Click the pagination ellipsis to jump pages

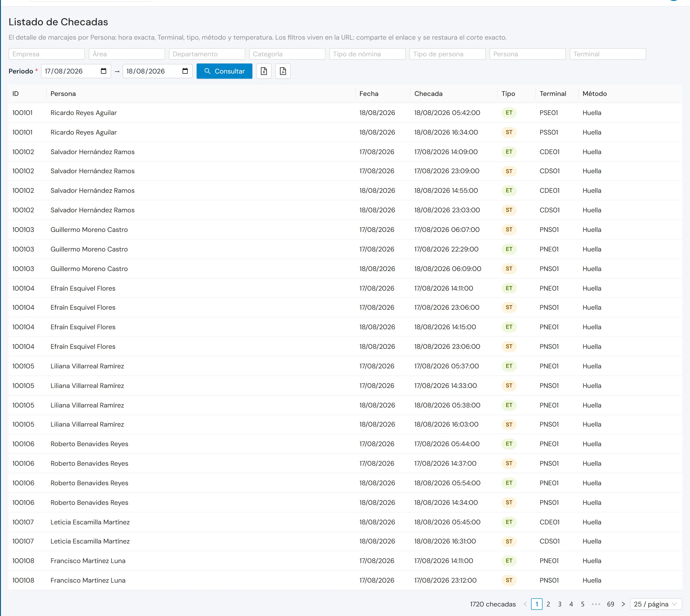[596, 604]
